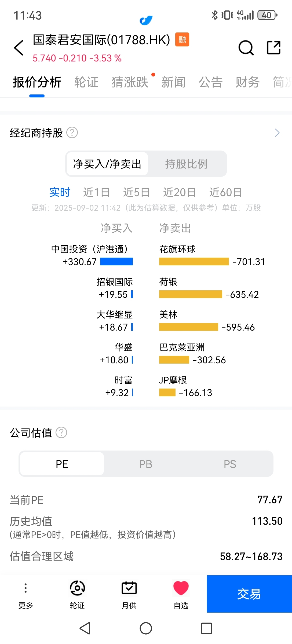
Task: Select the PB valuation option
Action: tap(146, 464)
